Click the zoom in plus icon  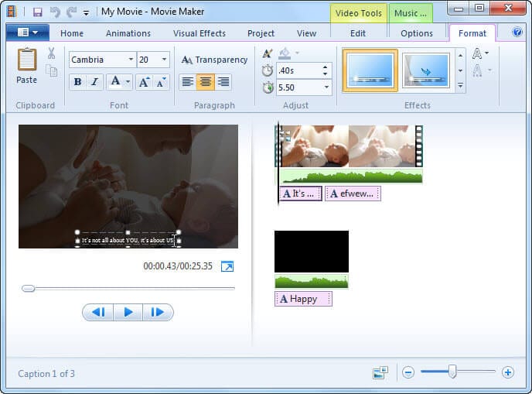(x=507, y=372)
